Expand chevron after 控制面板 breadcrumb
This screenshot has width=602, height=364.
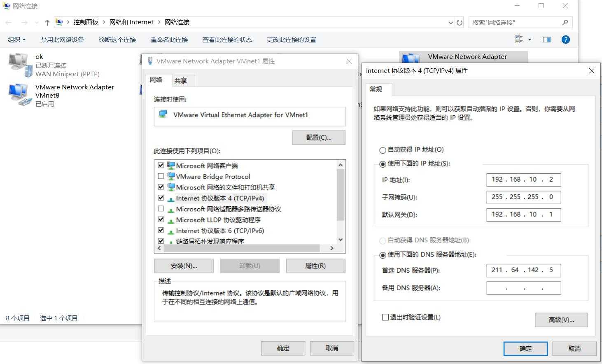coord(104,22)
